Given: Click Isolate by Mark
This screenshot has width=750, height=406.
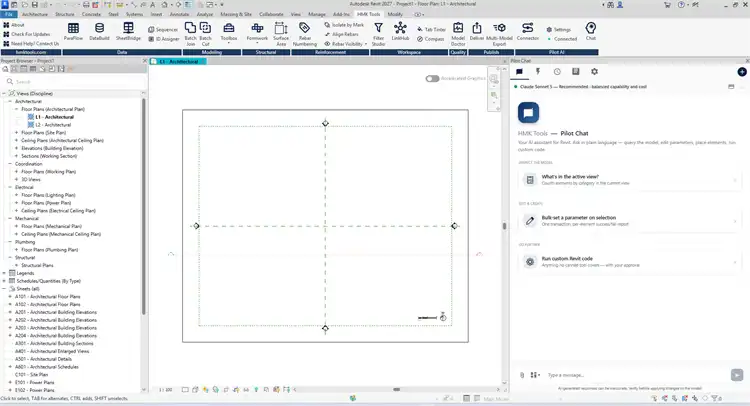Looking at the screenshot, I should click(x=344, y=25).
